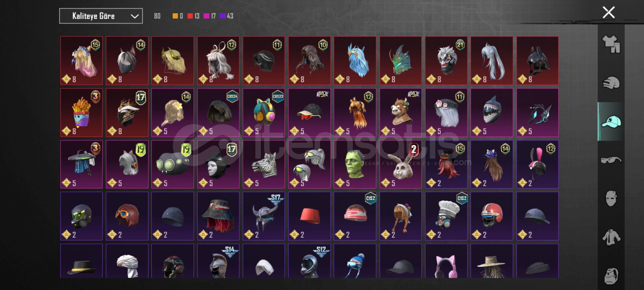Choose the green Frankenstein mask
Image resolution: width=644 pixels, height=290 pixels.
click(355, 164)
